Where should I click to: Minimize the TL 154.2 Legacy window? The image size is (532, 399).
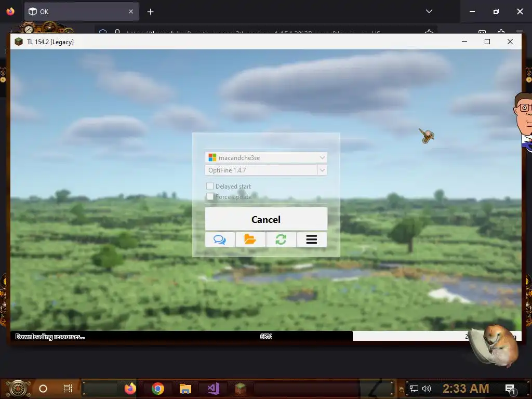click(x=464, y=42)
